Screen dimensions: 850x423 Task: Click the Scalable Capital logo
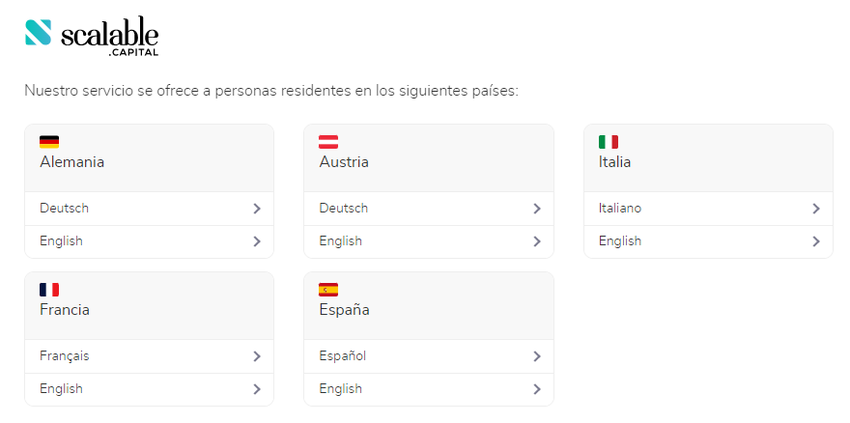(x=92, y=35)
